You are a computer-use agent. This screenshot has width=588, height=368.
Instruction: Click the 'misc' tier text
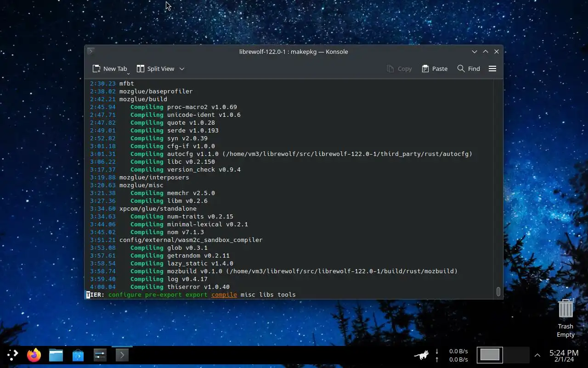pos(248,294)
